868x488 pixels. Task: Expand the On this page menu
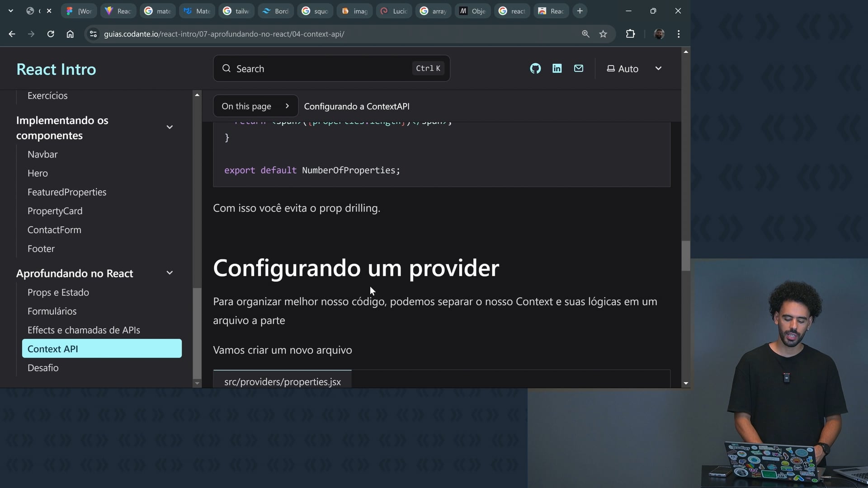coord(255,106)
